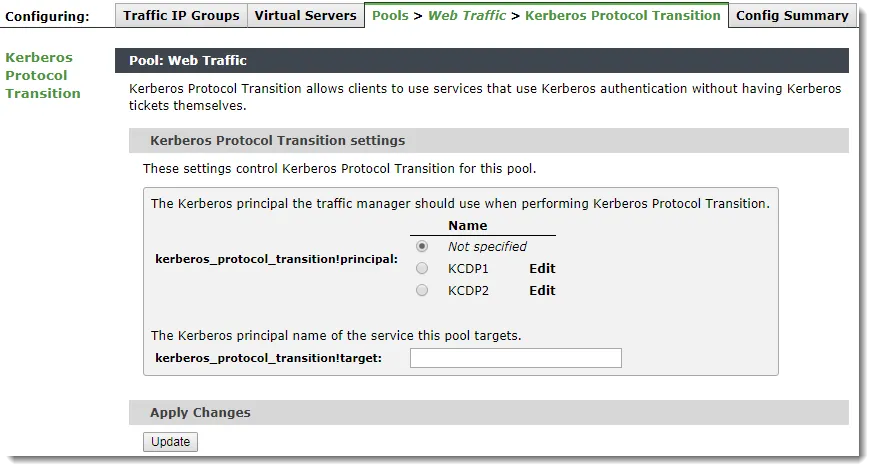Click Kerberos Protocol Transition breadcrumb

(x=623, y=16)
